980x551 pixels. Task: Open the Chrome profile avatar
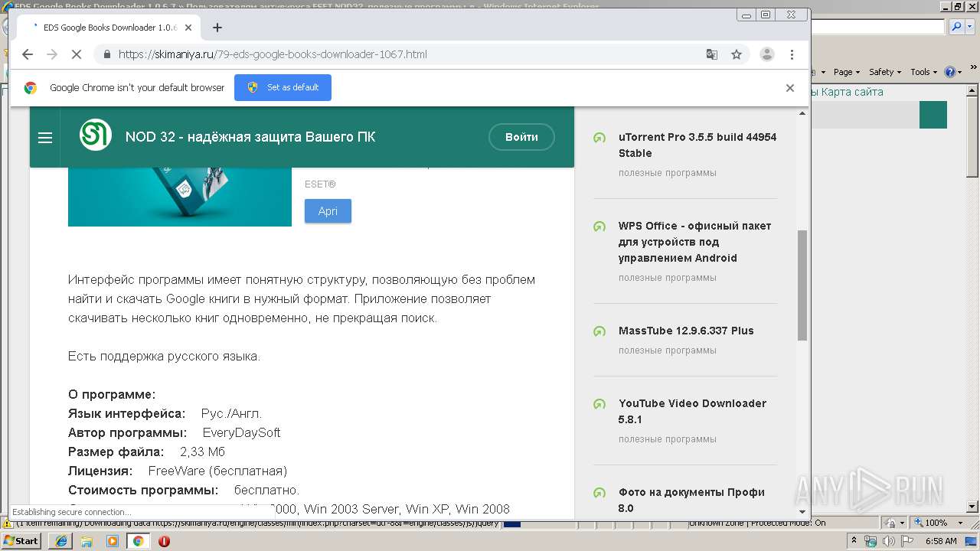766,54
